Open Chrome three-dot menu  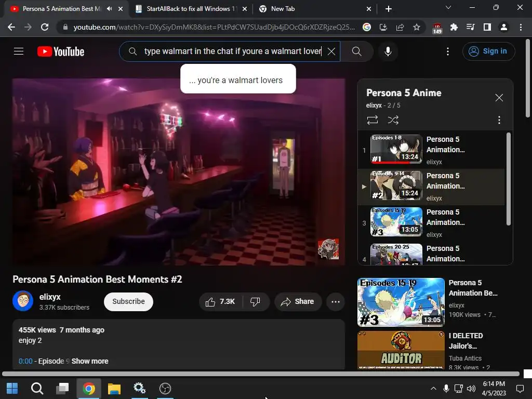[x=521, y=27]
